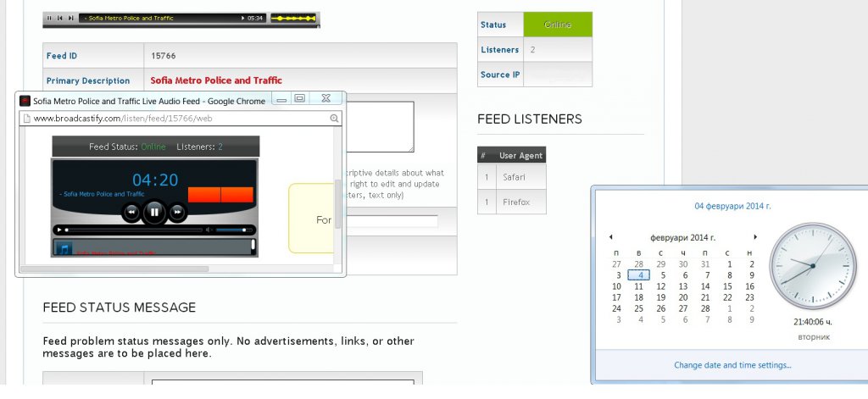The width and height of the screenshot is (868, 399).
Task: Open Change date and time settings link
Action: click(732, 365)
